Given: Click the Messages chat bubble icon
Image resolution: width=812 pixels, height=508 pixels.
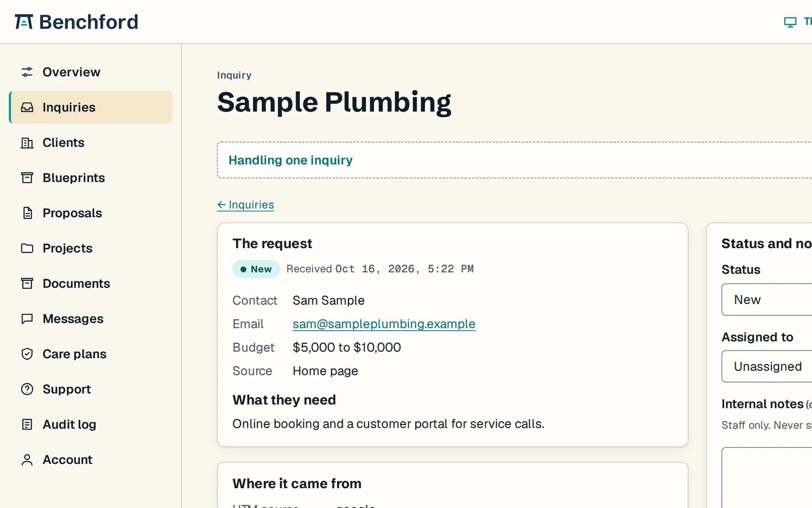Looking at the screenshot, I should (27, 319).
